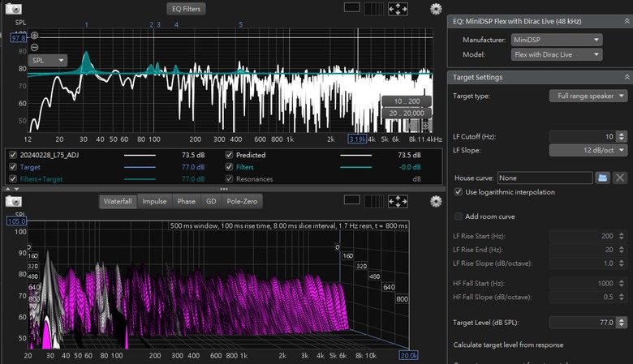Browse for a house curve file
The height and width of the screenshot is (364, 633).
[602, 178]
